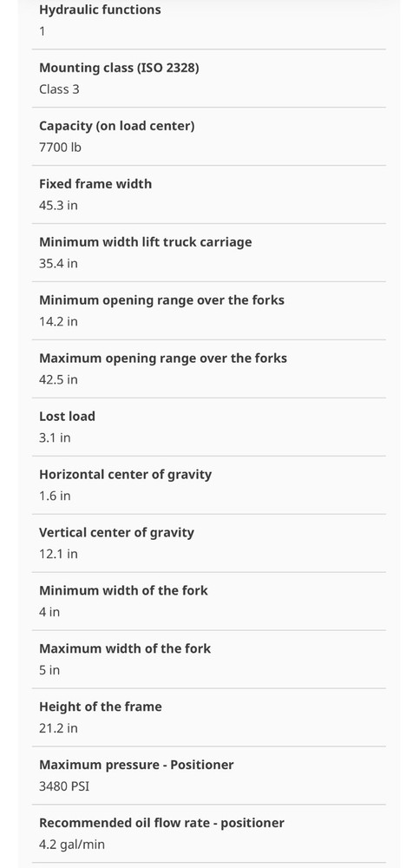The height and width of the screenshot is (868, 419).
Task: Click Maximum opening range over the forks
Action: point(163,358)
